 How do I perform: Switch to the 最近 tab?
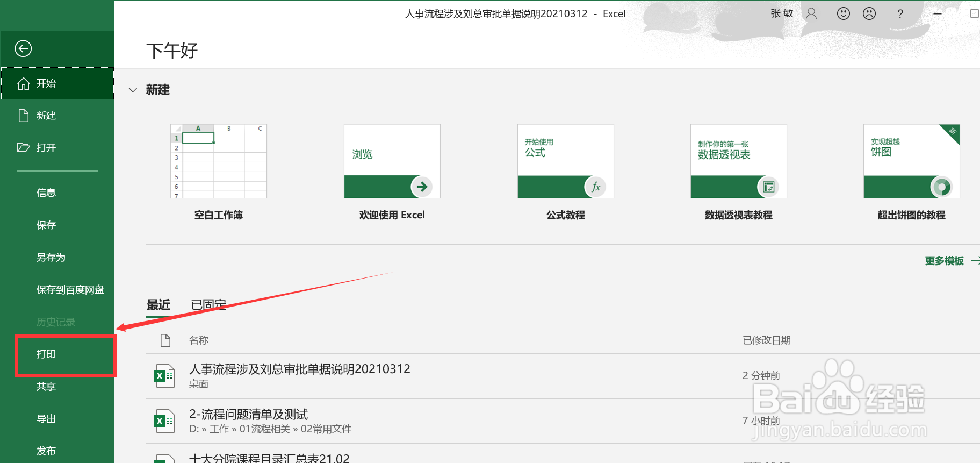pyautogui.click(x=158, y=305)
